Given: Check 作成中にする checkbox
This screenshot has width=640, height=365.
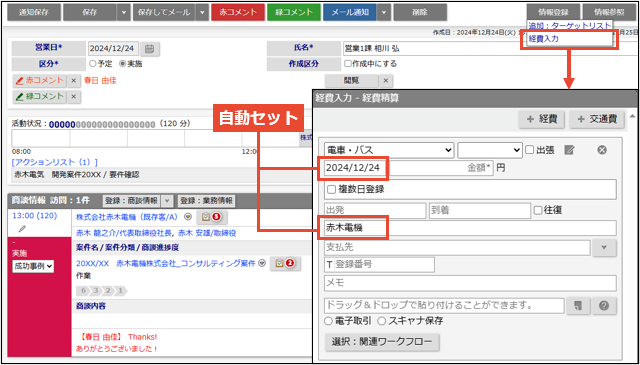Looking at the screenshot, I should click(x=347, y=64).
